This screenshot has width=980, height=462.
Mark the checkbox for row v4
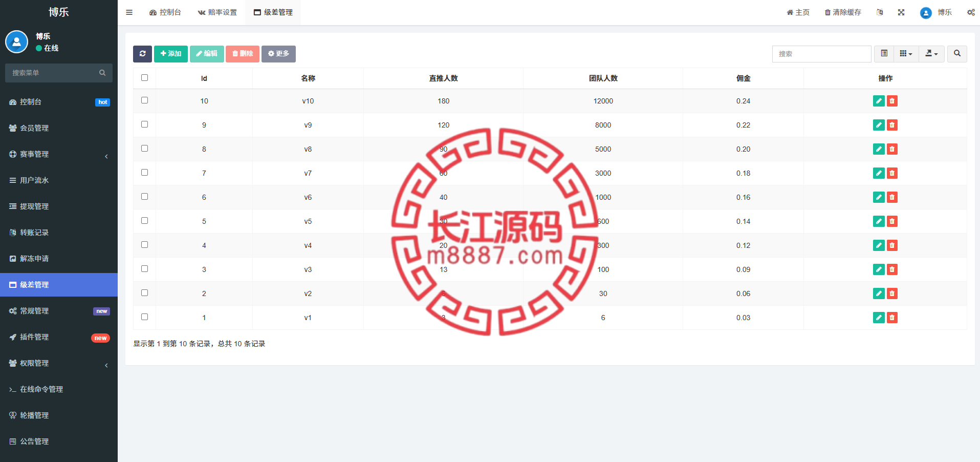click(x=144, y=245)
